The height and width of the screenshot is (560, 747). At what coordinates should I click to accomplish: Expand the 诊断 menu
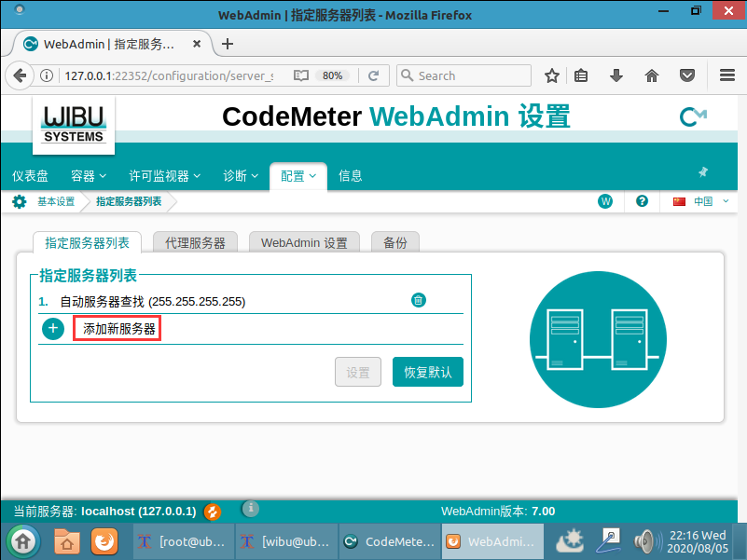241,176
